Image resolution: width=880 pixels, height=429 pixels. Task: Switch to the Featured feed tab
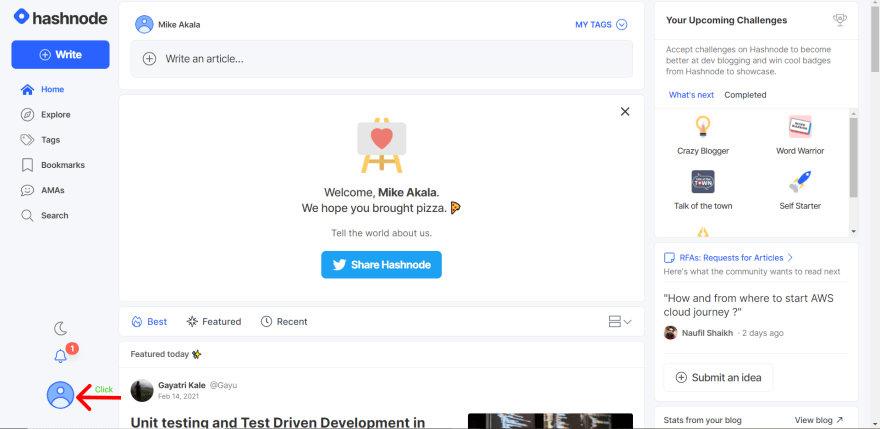[x=214, y=322]
